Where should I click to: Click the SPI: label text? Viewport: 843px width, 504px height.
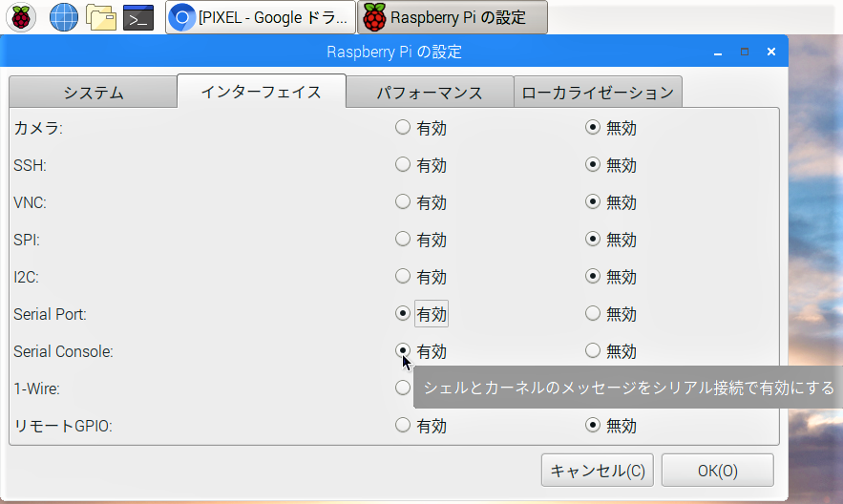(x=27, y=240)
